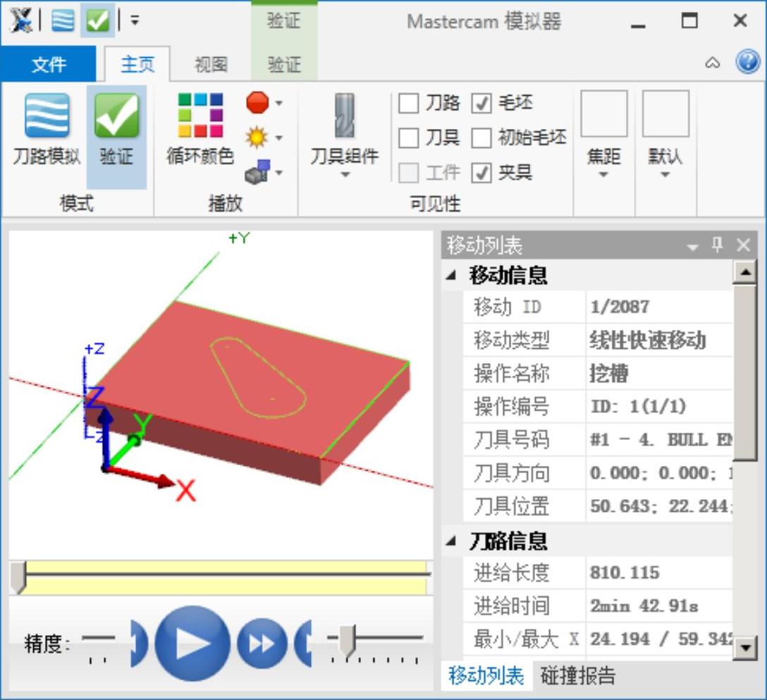Open dropdown next to red stop icon
This screenshot has height=700, width=767.
279,103
